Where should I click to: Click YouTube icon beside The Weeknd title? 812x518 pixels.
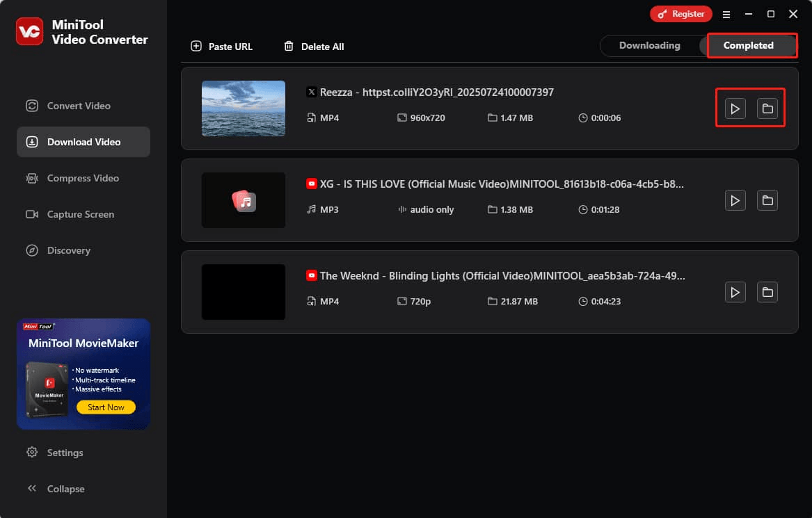click(x=311, y=275)
